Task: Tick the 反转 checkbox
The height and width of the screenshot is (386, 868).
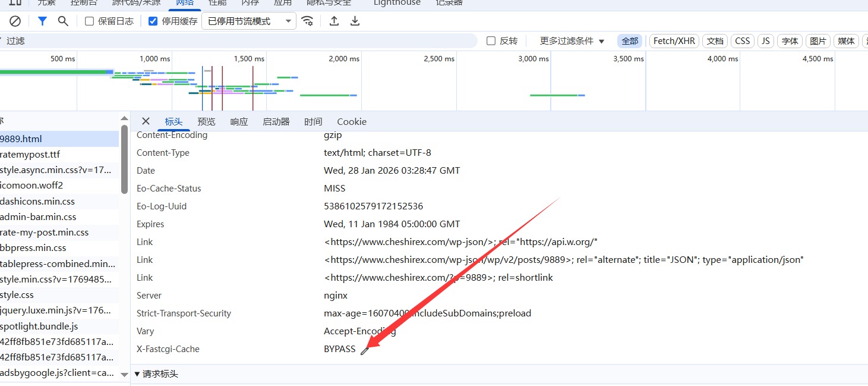Action: (x=491, y=41)
